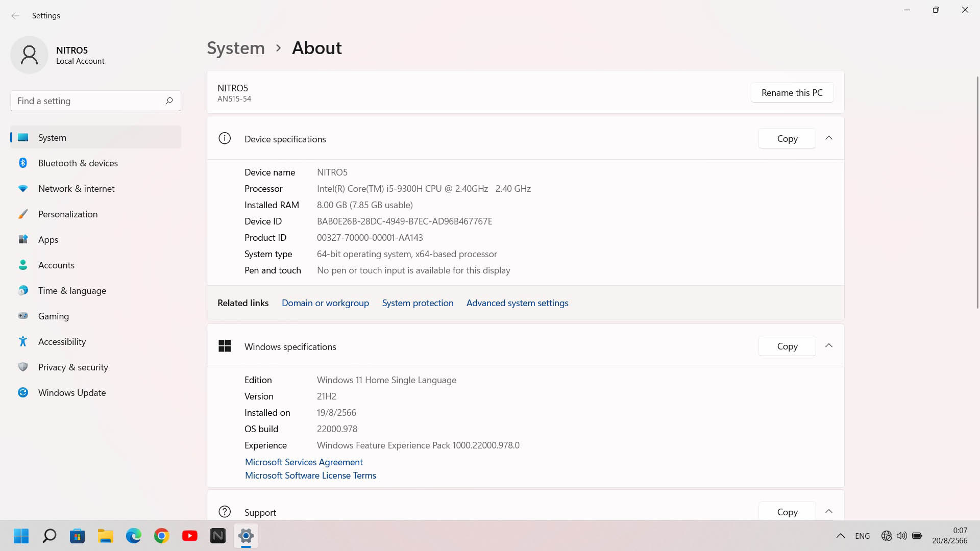Click OS build value 22000.978
Viewport: 980px width, 551px height.
pyautogui.click(x=337, y=429)
